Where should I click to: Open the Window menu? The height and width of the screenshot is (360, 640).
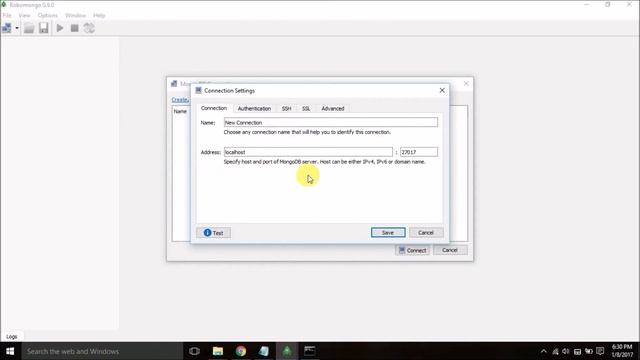(x=76, y=16)
